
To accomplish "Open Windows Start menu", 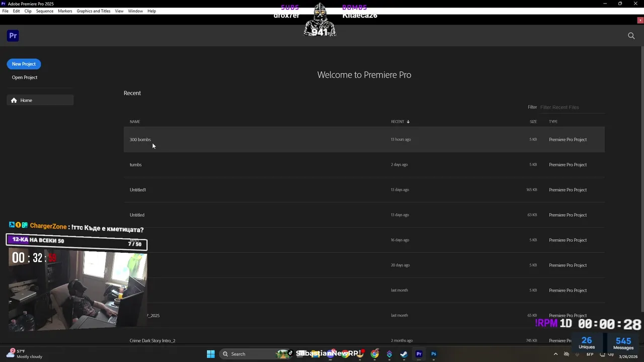I will [x=211, y=354].
